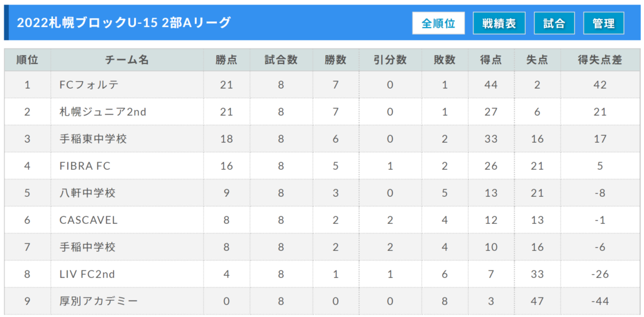Viewport: 644px width, 317px height.
Task: Open the 試合 tab
Action: [554, 23]
